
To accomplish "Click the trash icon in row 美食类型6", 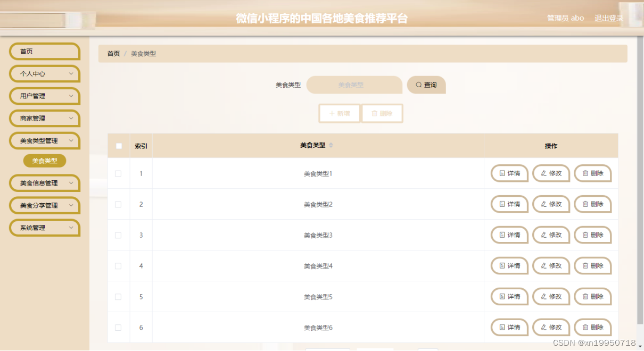I will (x=585, y=328).
